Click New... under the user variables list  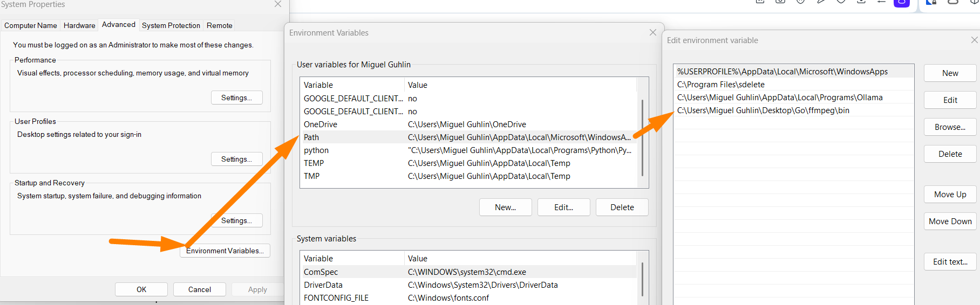(x=505, y=207)
